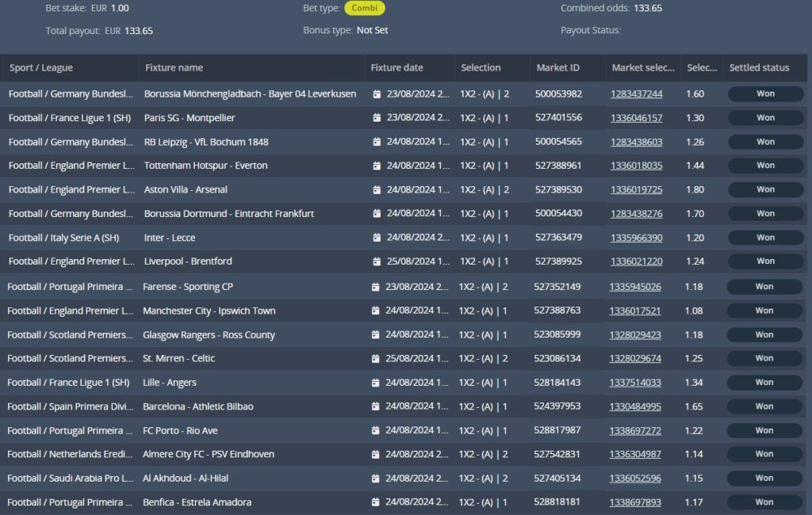Click the calendar icon in the FC Porto - Rio Ave row

pyautogui.click(x=375, y=431)
